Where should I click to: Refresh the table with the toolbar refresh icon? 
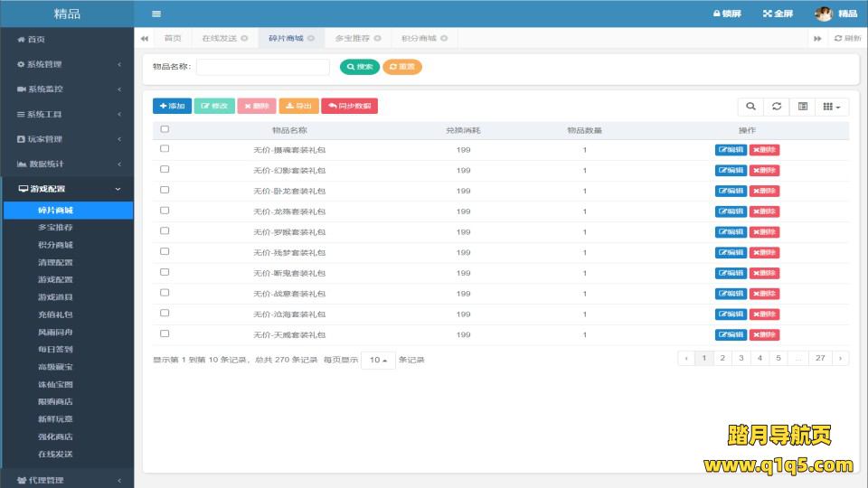pos(776,107)
